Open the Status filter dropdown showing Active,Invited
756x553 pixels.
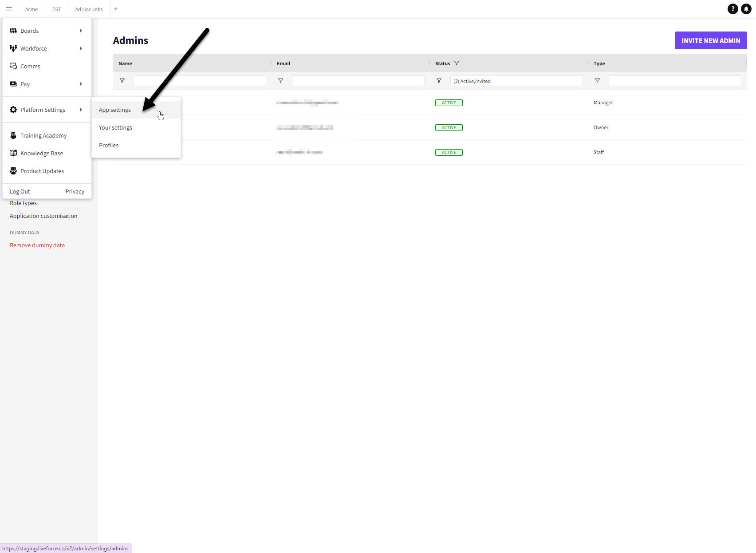(516, 81)
